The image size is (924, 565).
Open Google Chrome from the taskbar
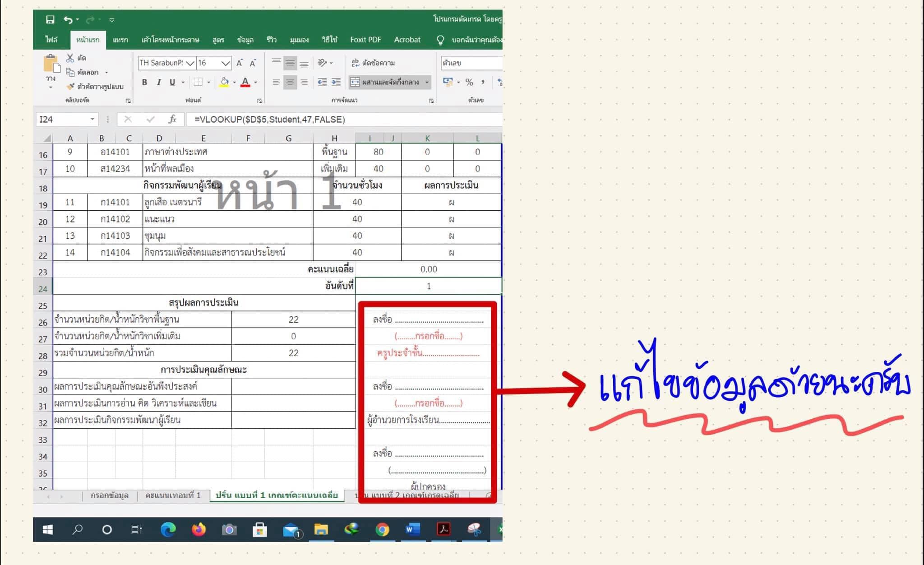(382, 529)
